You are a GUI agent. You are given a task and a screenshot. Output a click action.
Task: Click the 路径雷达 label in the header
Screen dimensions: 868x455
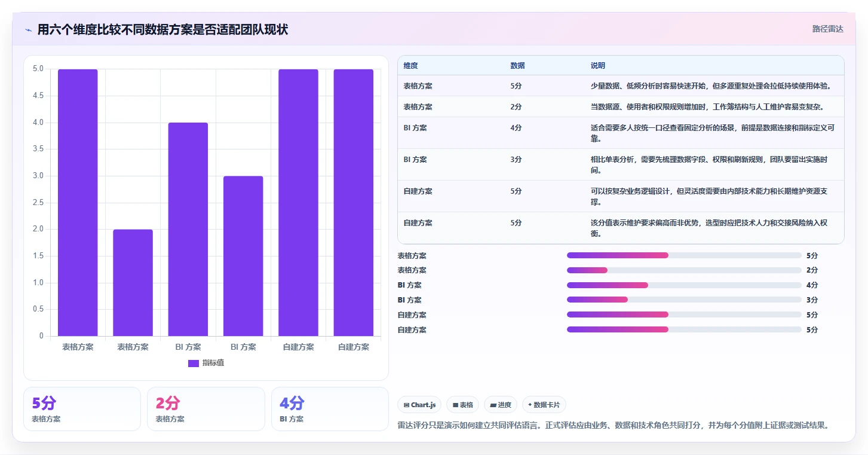(x=827, y=29)
